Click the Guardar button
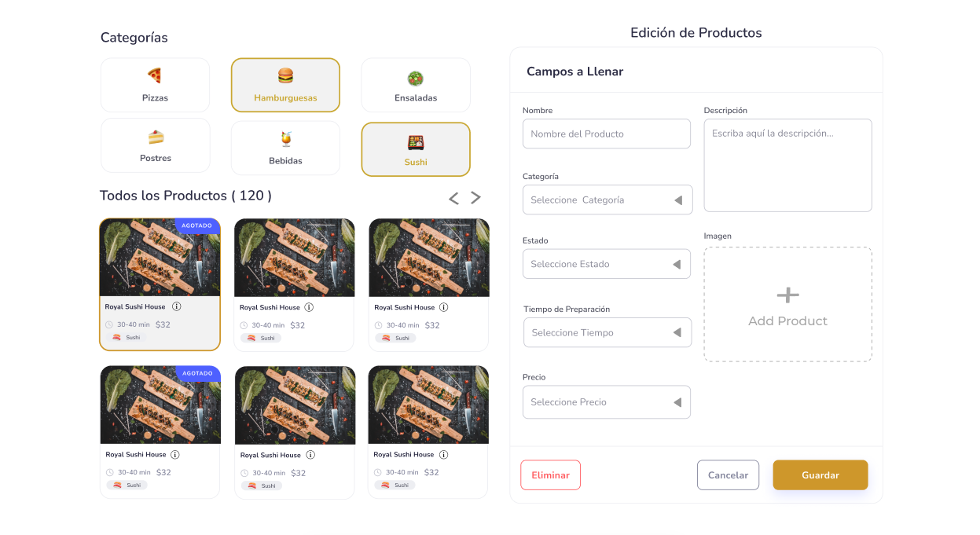Image resolution: width=980 pixels, height=535 pixels. [x=820, y=475]
